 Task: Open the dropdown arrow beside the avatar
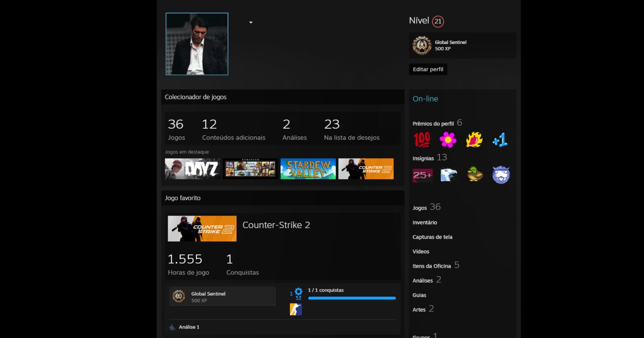coord(251,22)
